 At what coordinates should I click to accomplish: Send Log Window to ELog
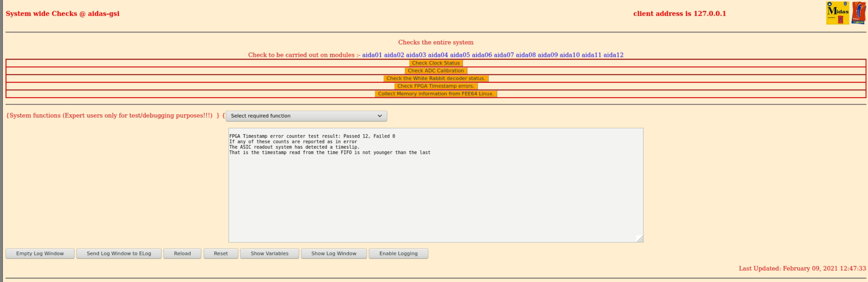(119, 254)
